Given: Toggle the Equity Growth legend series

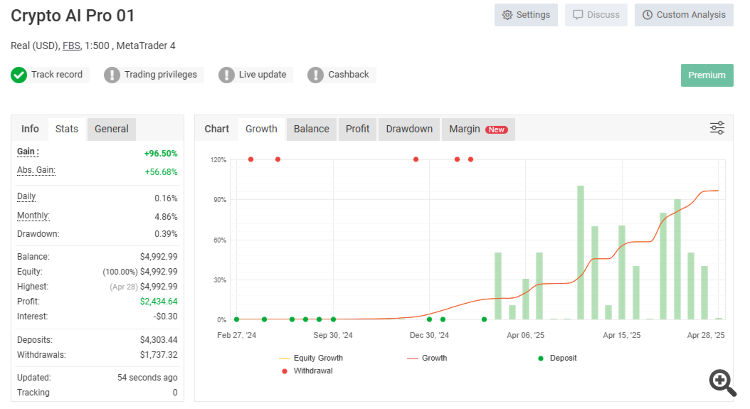Looking at the screenshot, I should point(311,358).
